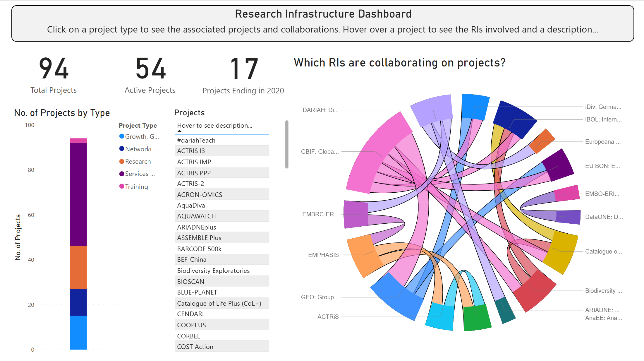644x361 pixels.
Task: Select BLUE-PLANET project row
Action: click(222, 292)
